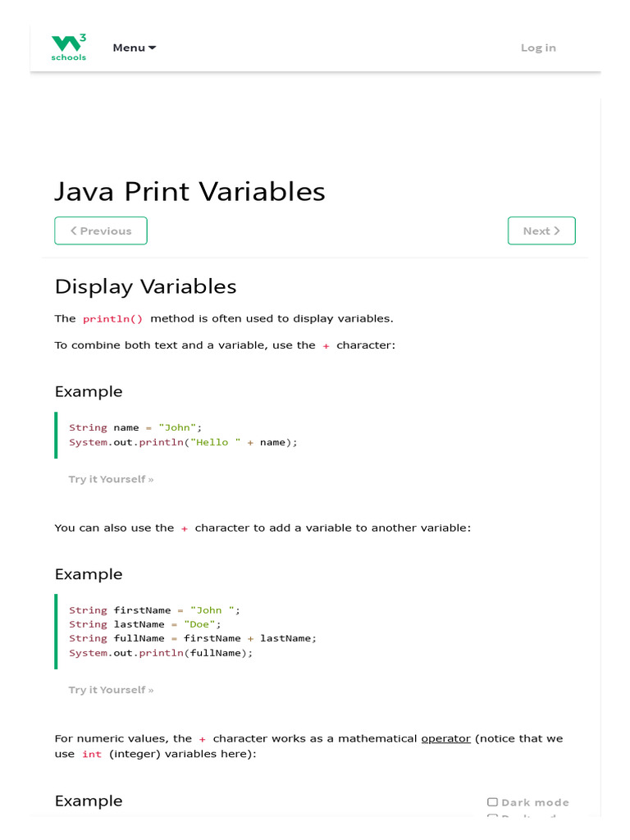The height and width of the screenshot is (840, 630).
Task: Click the right chevron in Next button
Action: 557,231
